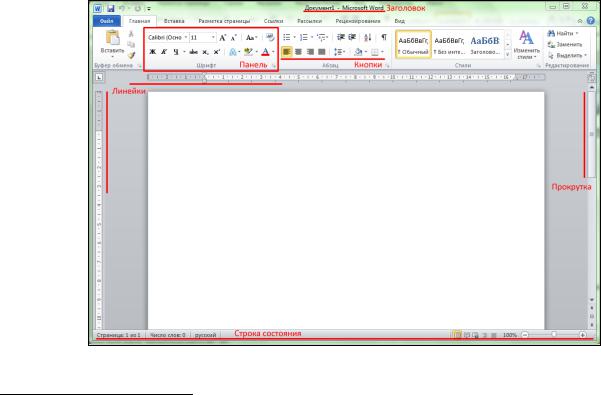Open the Customize Quick Access Toolbar arrow
This screenshot has height=395, width=601.
(149, 9)
